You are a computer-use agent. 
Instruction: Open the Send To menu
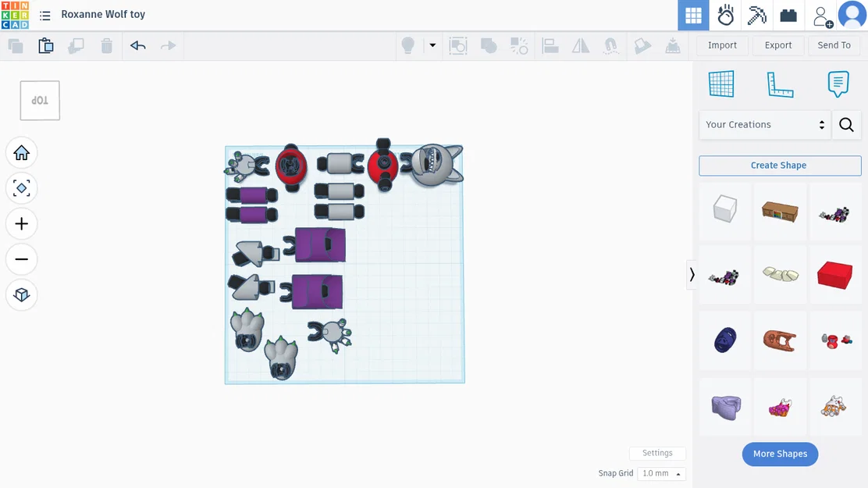(x=834, y=45)
